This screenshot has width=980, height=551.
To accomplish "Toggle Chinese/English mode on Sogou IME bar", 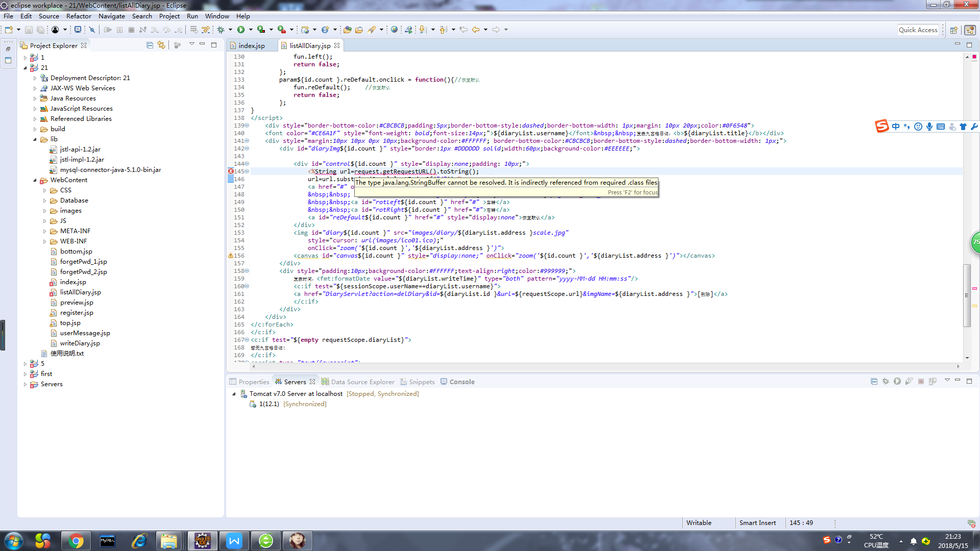I will click(896, 127).
